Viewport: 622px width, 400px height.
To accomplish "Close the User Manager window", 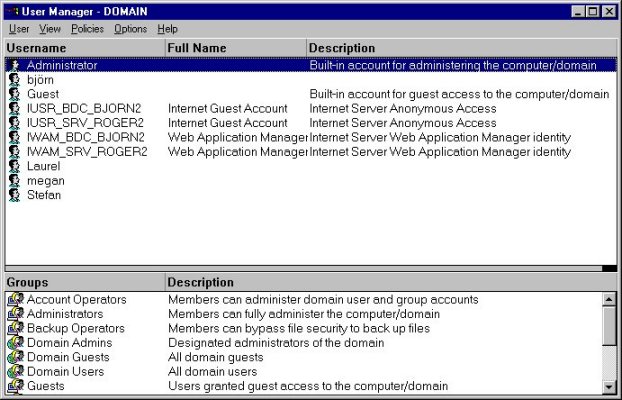I will click(609, 11).
